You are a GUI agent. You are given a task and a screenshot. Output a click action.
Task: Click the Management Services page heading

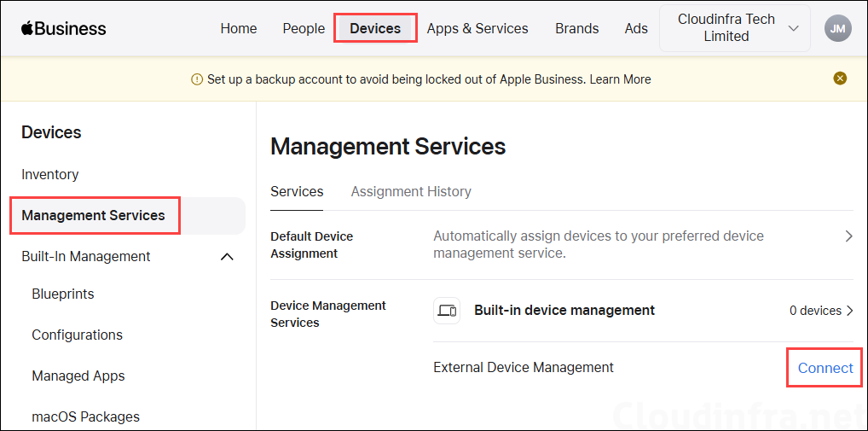coord(388,147)
